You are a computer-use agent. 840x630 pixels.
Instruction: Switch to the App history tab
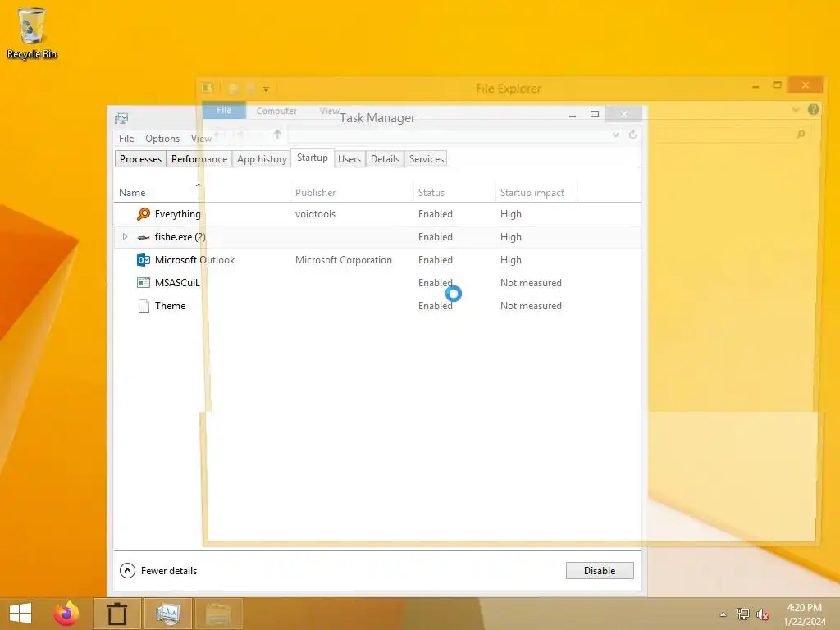tap(262, 158)
